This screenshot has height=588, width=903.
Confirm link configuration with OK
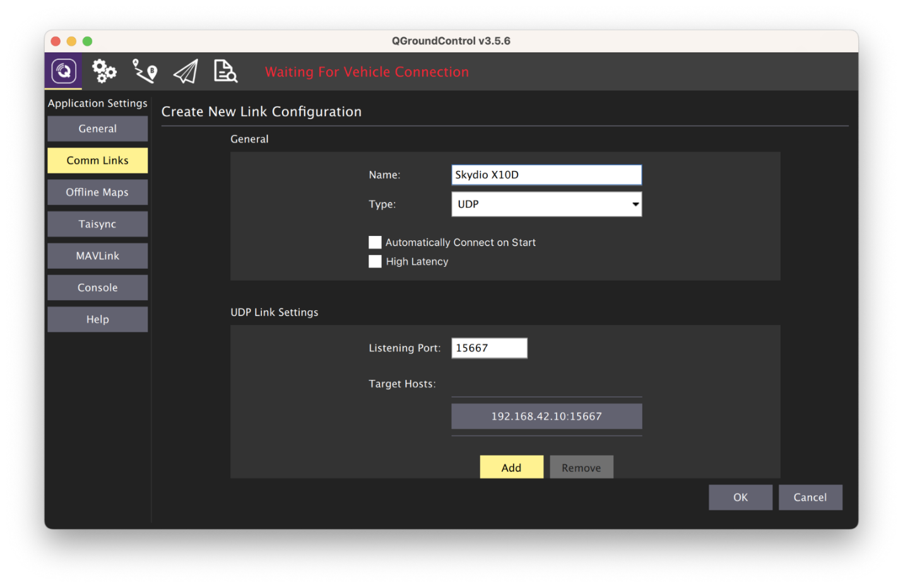tap(740, 497)
